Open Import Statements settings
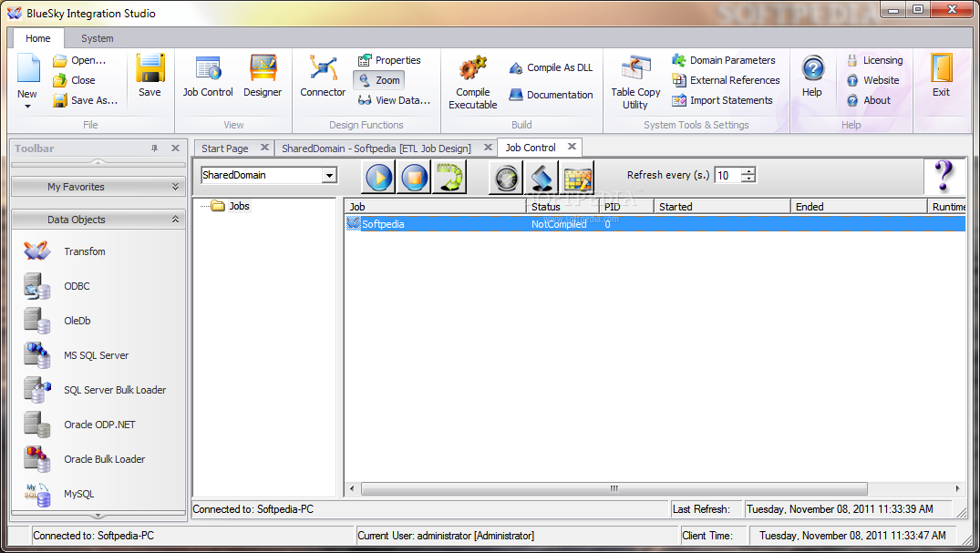This screenshot has width=980, height=553. [722, 100]
